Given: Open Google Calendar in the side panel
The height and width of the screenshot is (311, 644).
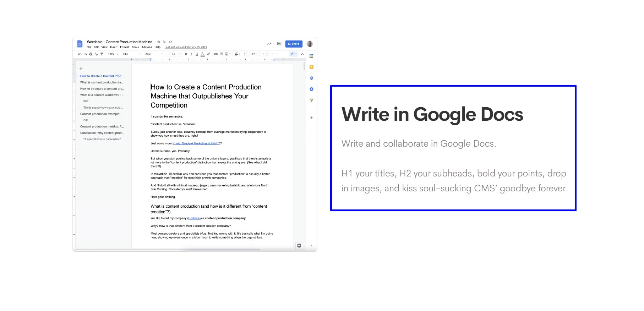Looking at the screenshot, I should (311, 56).
